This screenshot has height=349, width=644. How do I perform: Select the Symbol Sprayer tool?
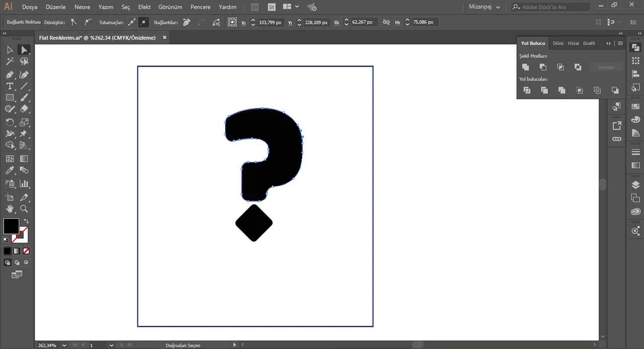coord(10,184)
